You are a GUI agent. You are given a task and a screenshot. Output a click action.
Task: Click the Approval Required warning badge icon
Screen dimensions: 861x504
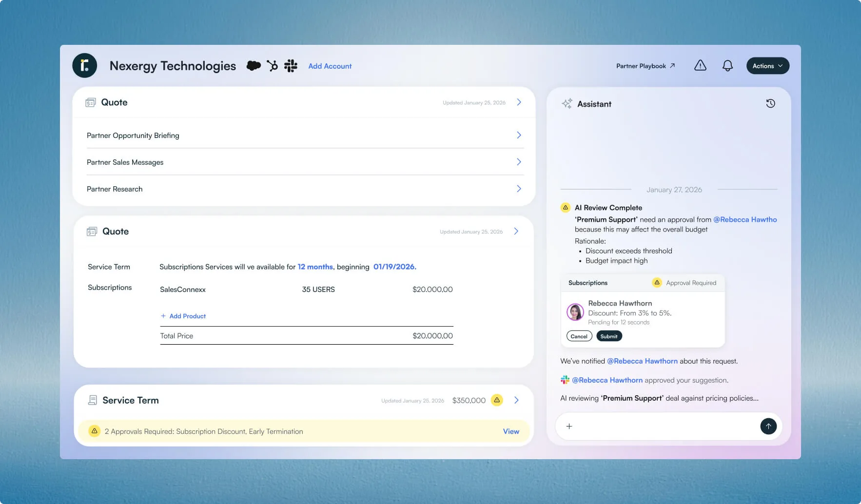tap(657, 283)
